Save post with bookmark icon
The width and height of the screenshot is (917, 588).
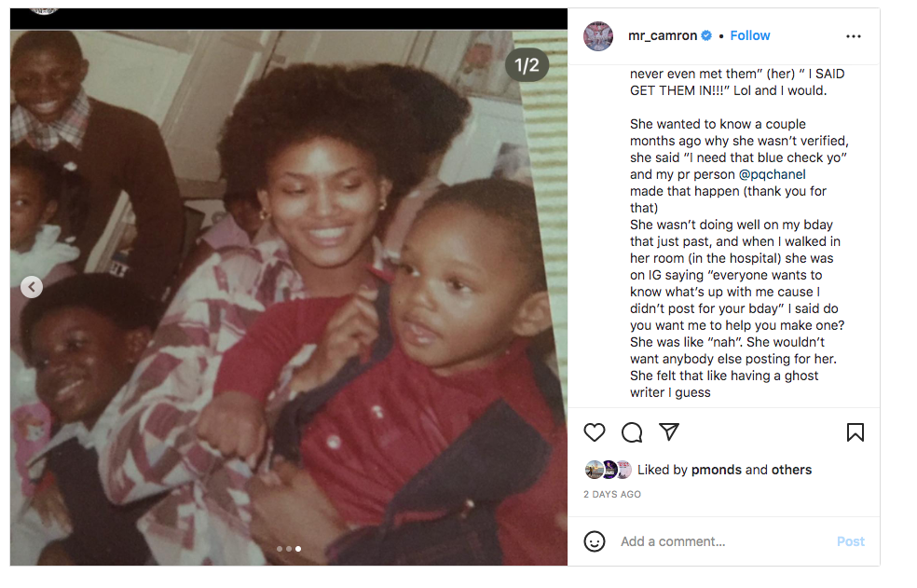(x=855, y=432)
